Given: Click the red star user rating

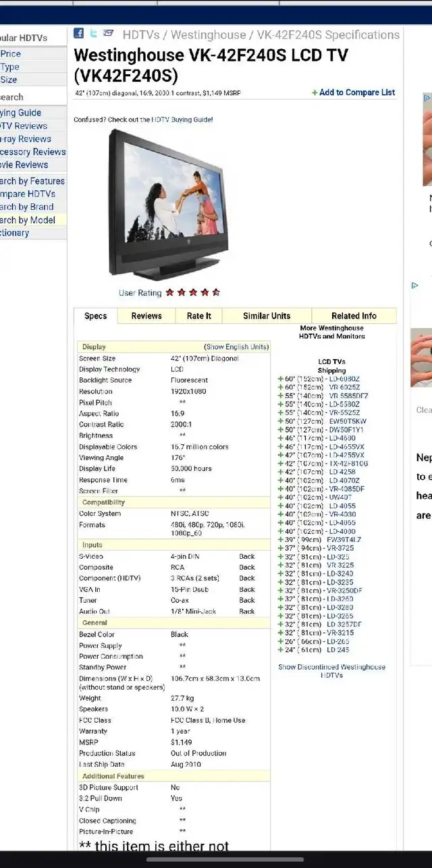Looking at the screenshot, I should click(x=193, y=293).
